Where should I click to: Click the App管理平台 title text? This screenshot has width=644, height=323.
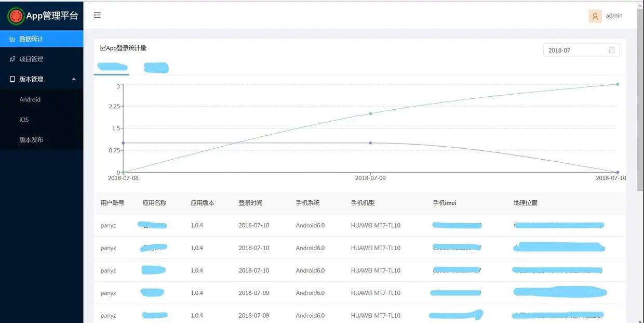click(52, 16)
